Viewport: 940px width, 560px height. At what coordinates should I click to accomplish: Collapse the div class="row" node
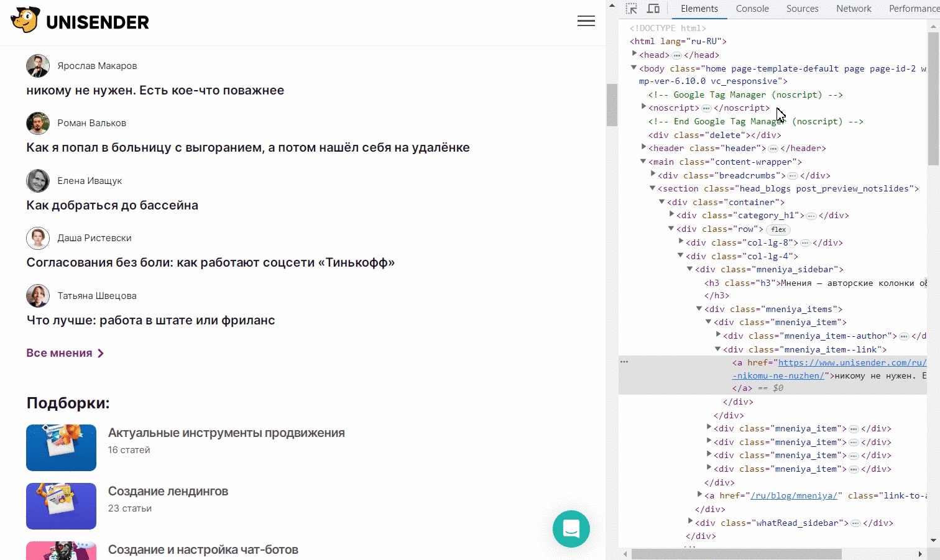click(671, 228)
